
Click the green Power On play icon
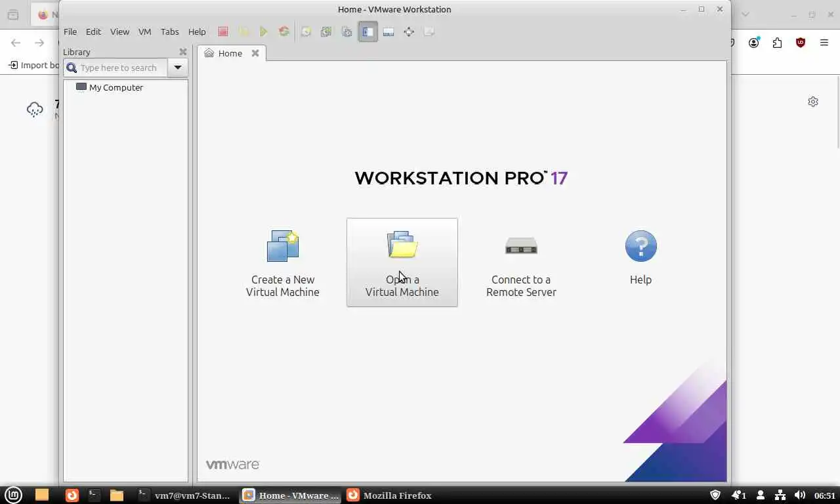tap(264, 31)
